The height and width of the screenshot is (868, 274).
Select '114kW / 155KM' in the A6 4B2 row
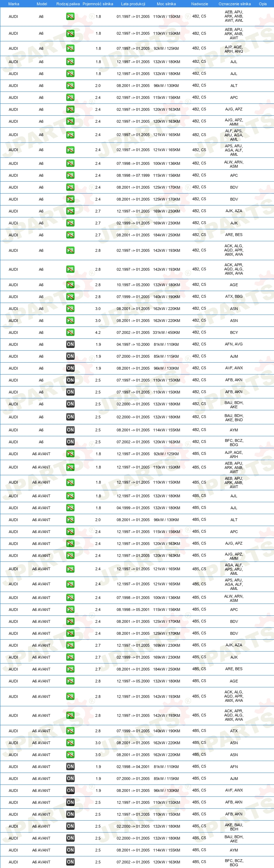click(166, 430)
